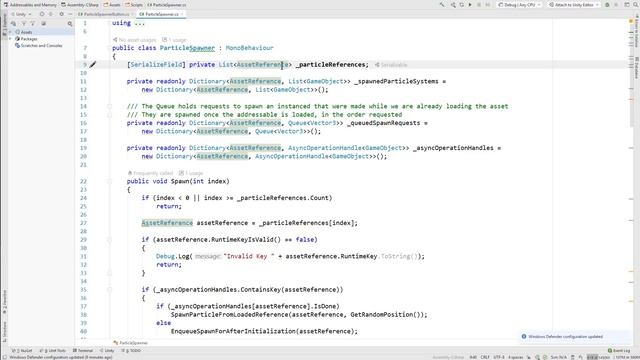Close the ParticleSpawner.cs editor tab
The height and width of the screenshot is (360, 640).
click(182, 14)
